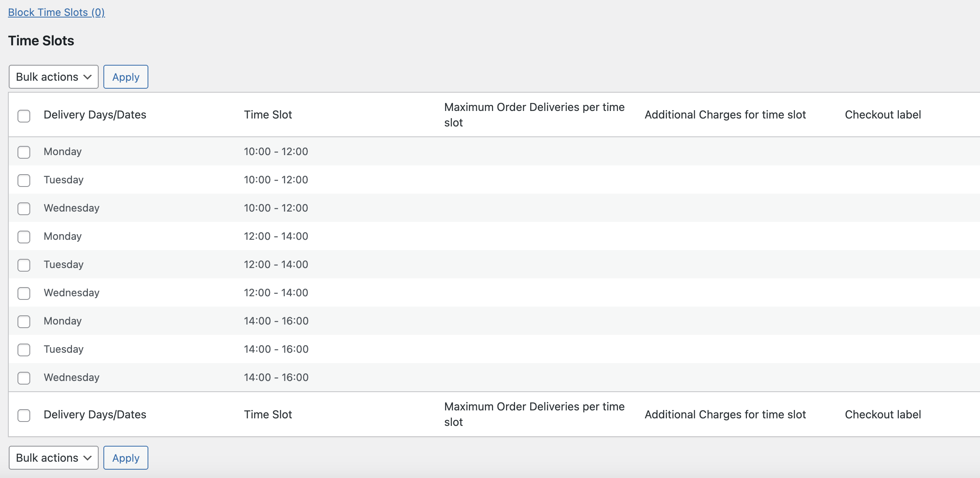Click the Checkout label column header at the top
This screenshot has width=980, height=478.
coord(883,115)
